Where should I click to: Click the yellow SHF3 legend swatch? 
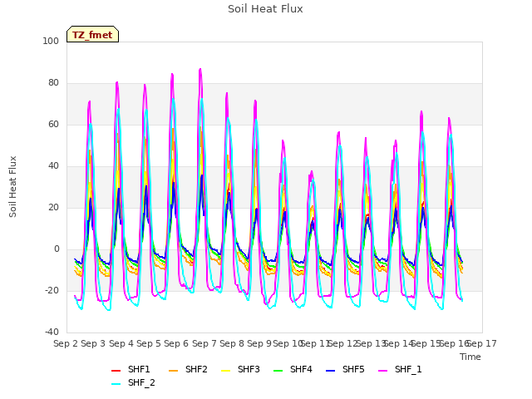(x=225, y=371)
